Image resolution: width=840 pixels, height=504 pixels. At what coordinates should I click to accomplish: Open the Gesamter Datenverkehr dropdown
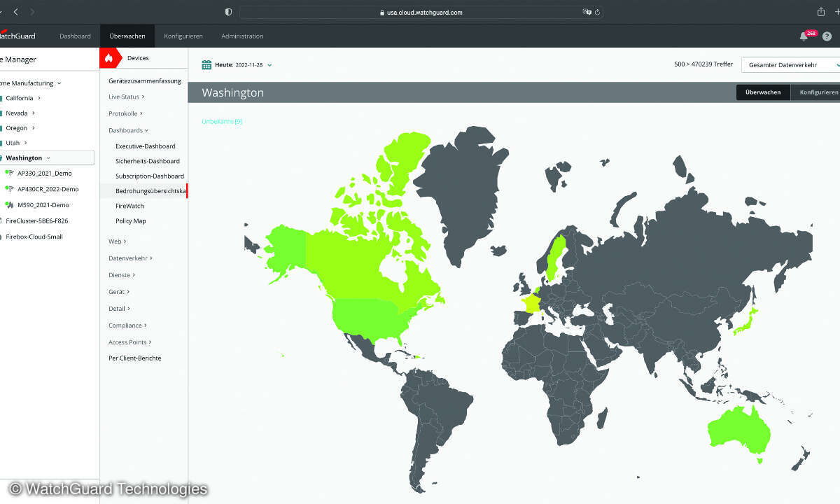pos(791,64)
